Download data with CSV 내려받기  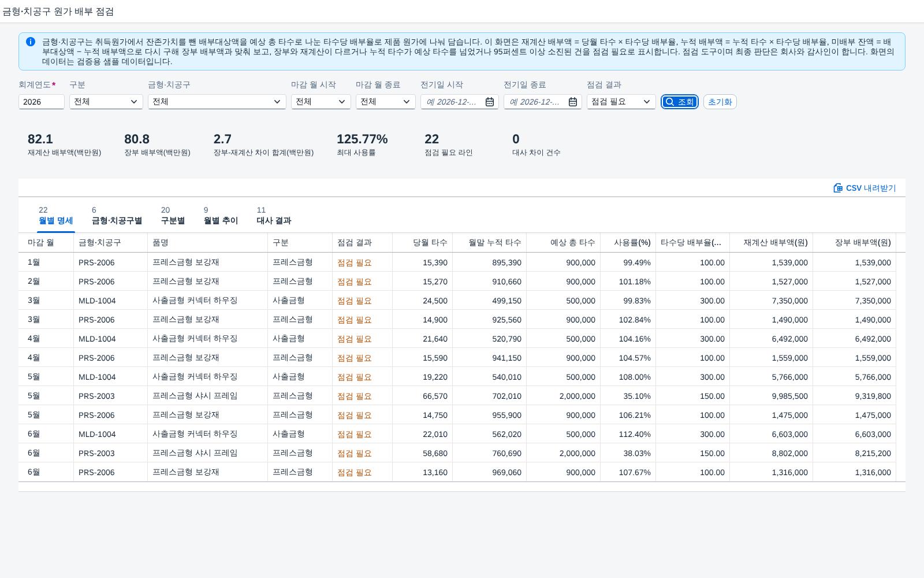click(x=865, y=188)
